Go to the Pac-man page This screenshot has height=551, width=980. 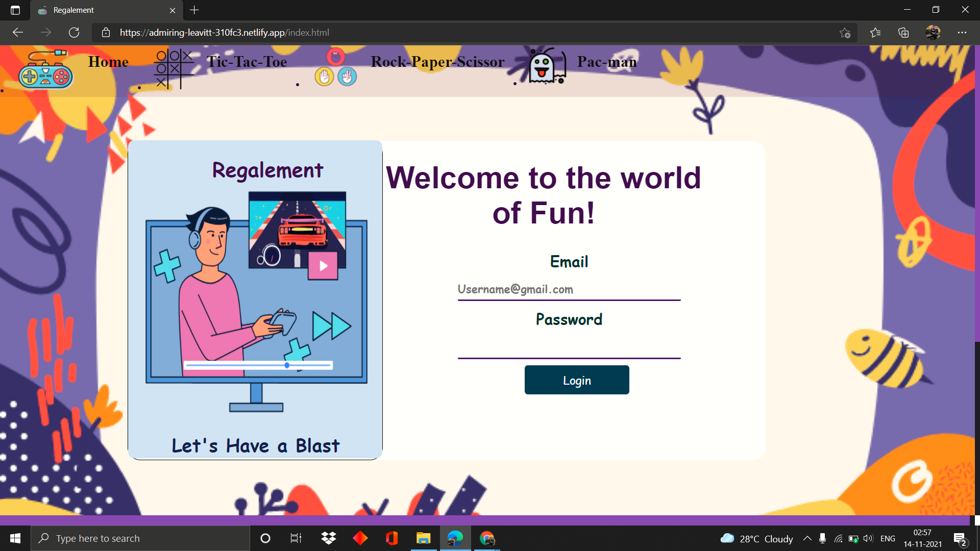[607, 62]
